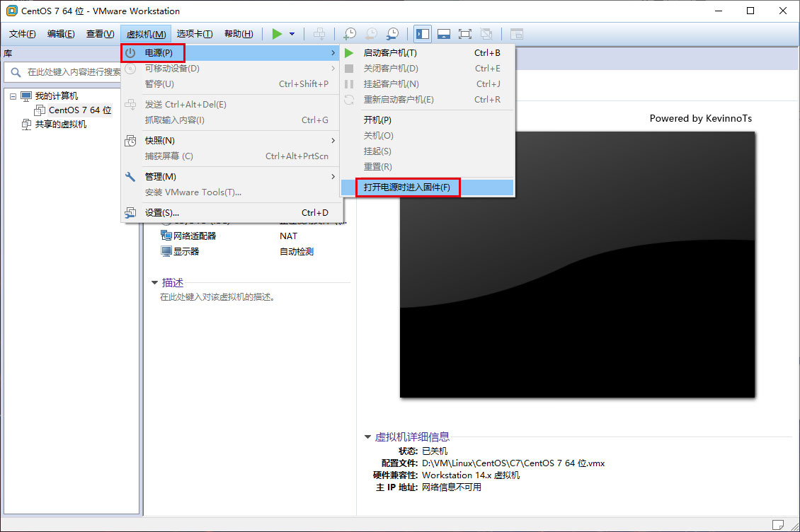Click the 已关机 status value
Screen dimensions: 800x532
(435, 451)
